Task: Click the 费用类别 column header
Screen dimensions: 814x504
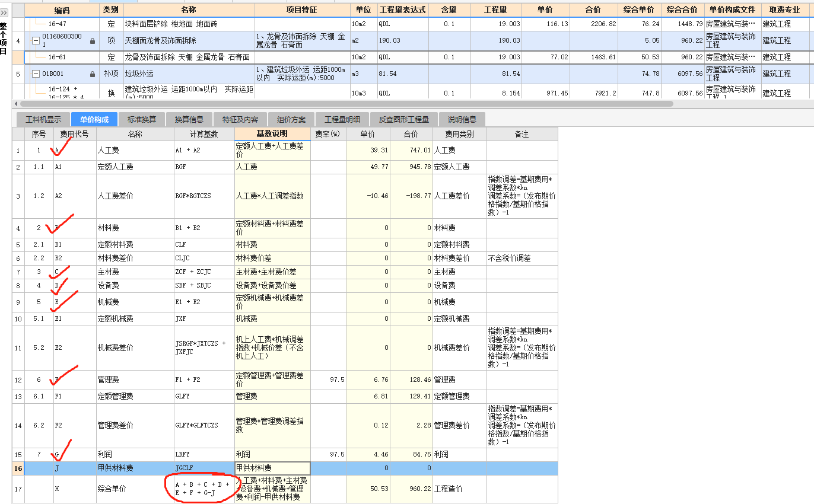Action: pyautogui.click(x=459, y=134)
